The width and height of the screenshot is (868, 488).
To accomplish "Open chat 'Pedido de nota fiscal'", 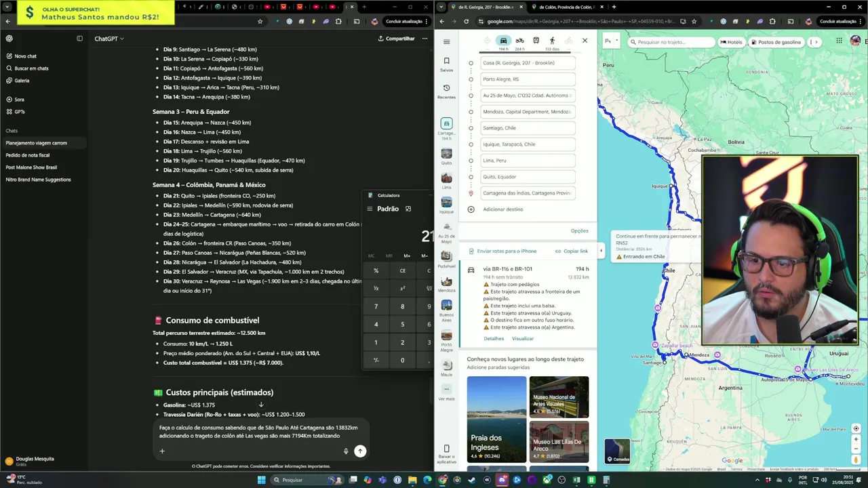I will click(x=27, y=155).
